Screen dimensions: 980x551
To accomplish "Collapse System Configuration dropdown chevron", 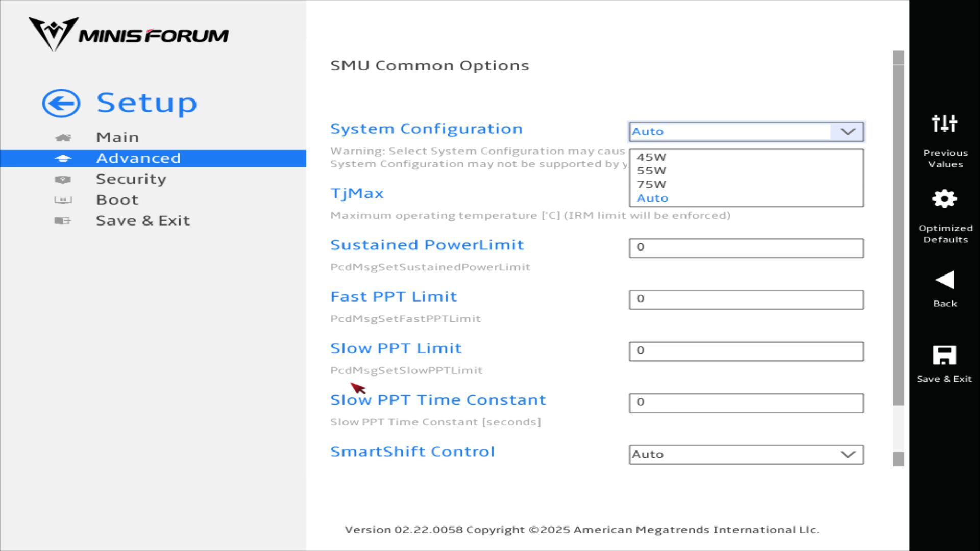I will tap(848, 132).
